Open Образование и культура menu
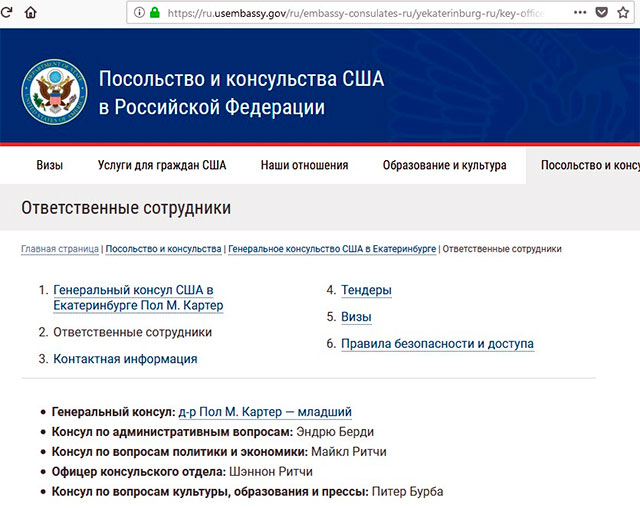 click(444, 165)
